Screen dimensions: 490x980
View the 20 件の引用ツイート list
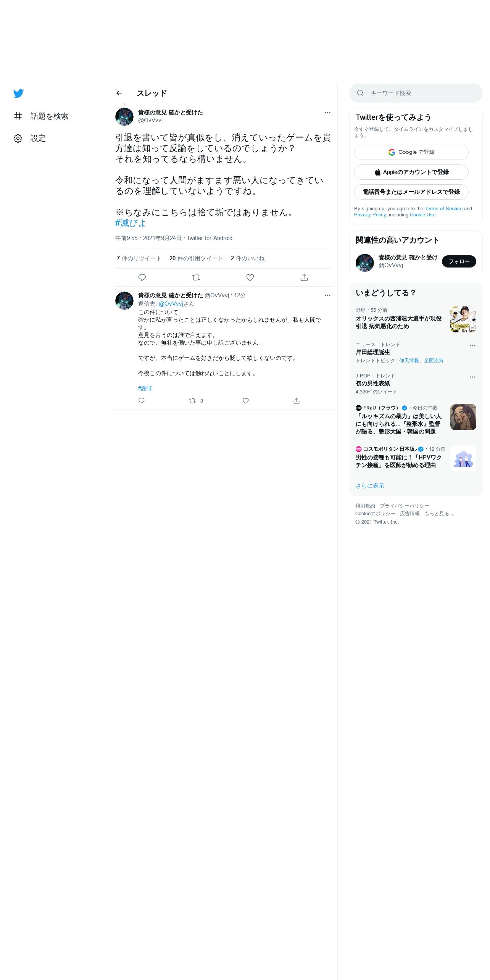pos(196,258)
